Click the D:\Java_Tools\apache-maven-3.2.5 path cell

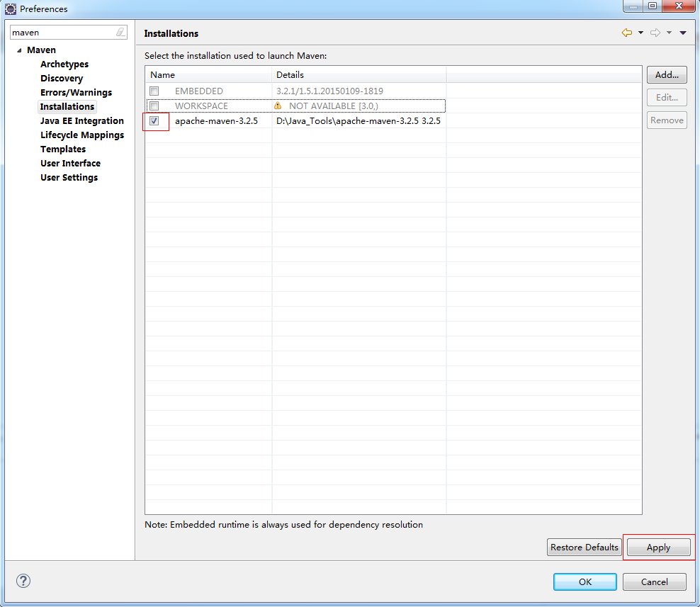click(358, 121)
